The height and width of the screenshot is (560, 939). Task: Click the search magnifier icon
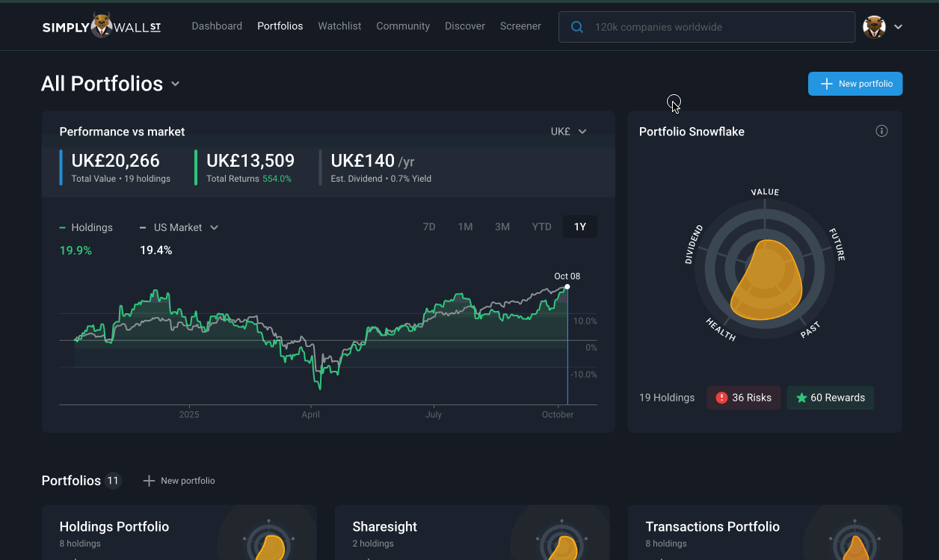[577, 27]
